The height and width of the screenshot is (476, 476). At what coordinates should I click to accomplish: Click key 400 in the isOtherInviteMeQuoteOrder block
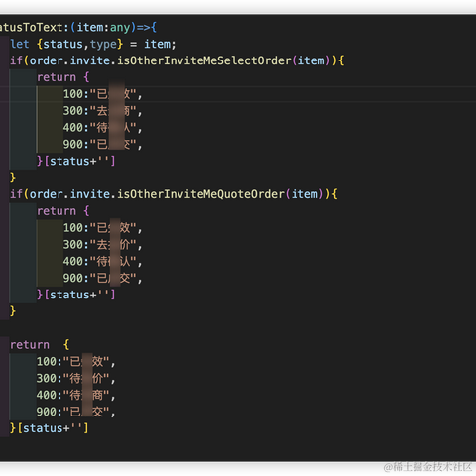point(73,261)
